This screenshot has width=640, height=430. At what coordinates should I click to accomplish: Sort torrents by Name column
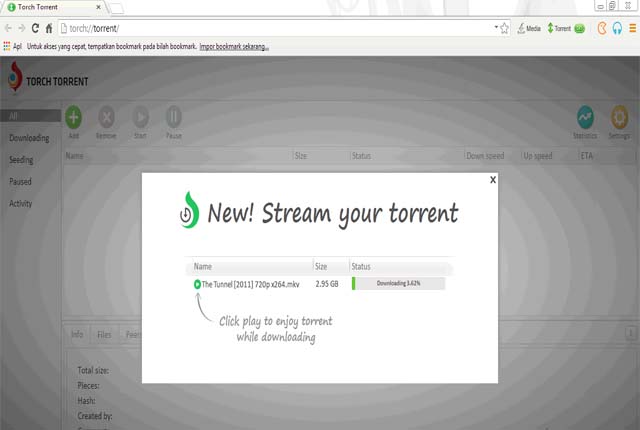pos(74,156)
